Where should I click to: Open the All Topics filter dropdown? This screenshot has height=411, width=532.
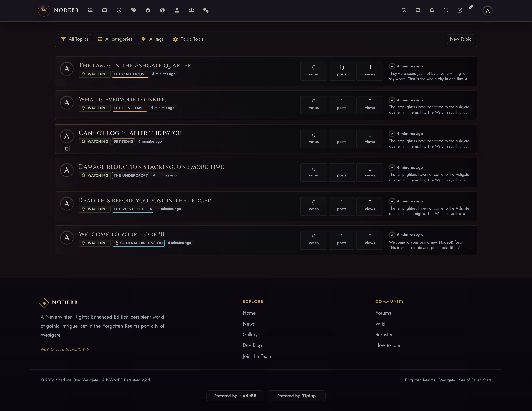click(74, 39)
